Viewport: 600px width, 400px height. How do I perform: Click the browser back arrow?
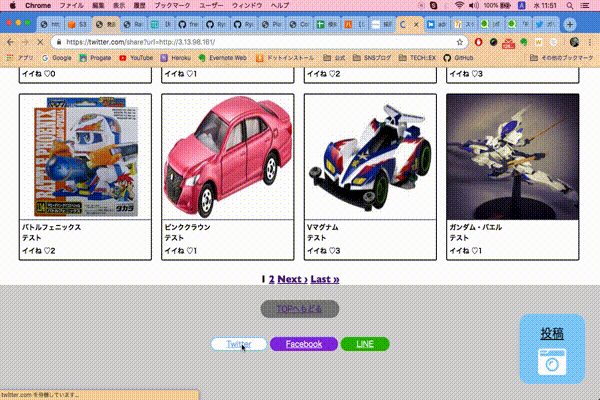10,42
